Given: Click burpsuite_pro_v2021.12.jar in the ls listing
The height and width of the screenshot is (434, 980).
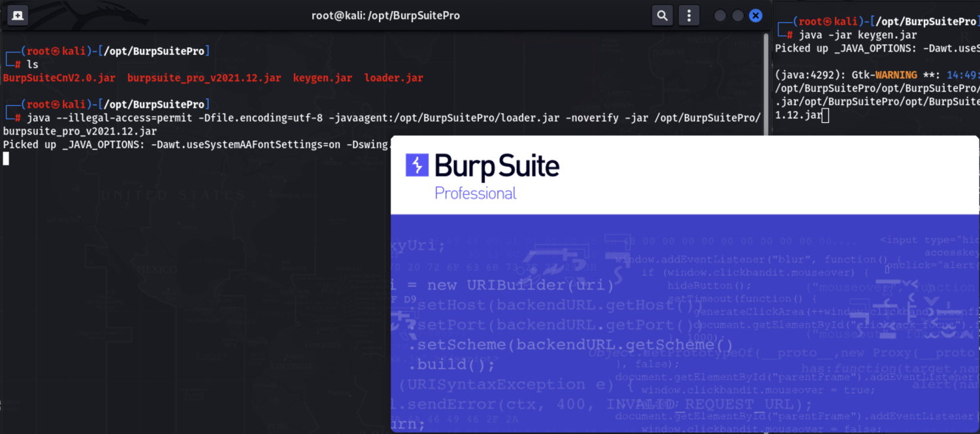Looking at the screenshot, I should coord(204,78).
